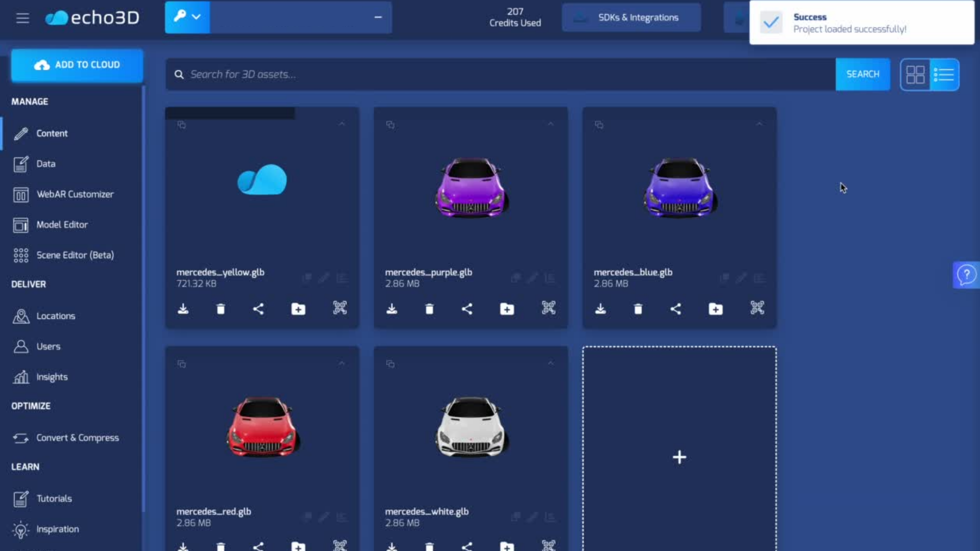
Task: Open the Scene Editor (Beta)
Action: 75,255
